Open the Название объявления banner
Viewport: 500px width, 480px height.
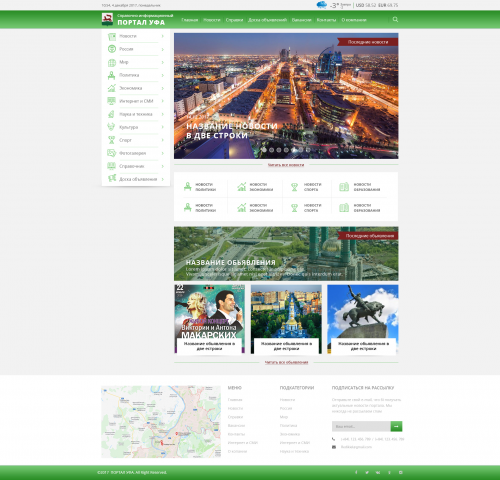coord(286,254)
